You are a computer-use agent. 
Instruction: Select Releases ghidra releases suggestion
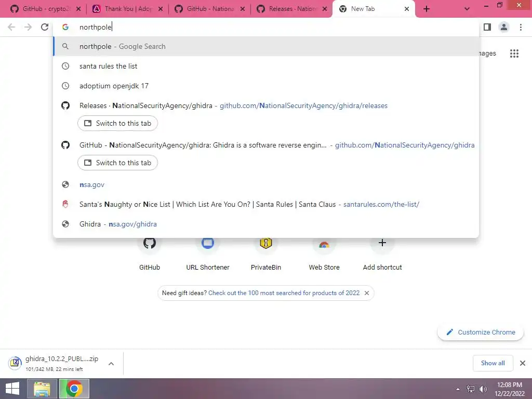[266, 105]
